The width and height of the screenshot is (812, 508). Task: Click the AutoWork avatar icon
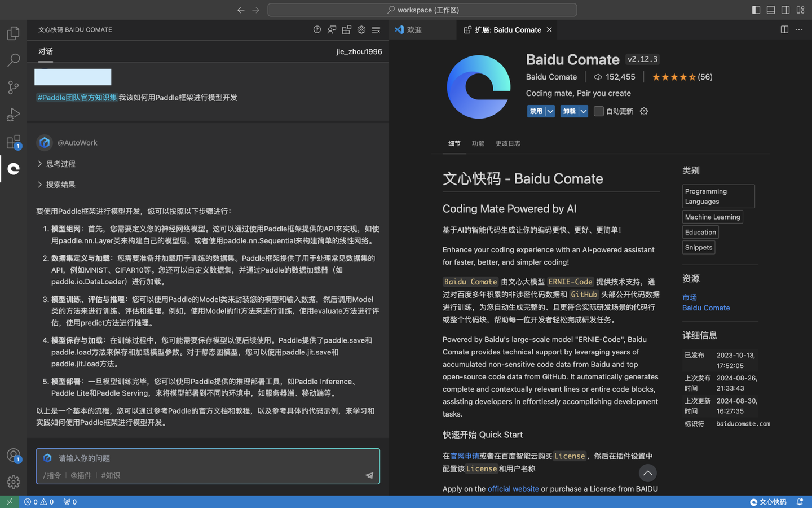click(x=45, y=142)
